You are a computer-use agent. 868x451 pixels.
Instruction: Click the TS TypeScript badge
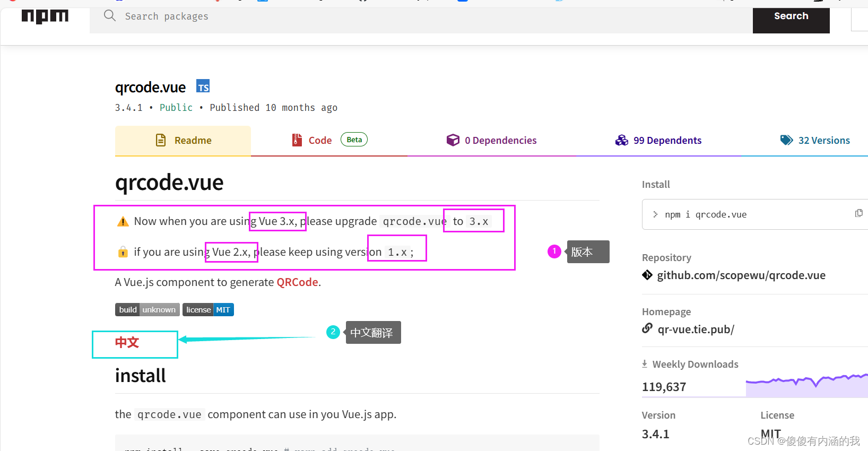pos(203,86)
